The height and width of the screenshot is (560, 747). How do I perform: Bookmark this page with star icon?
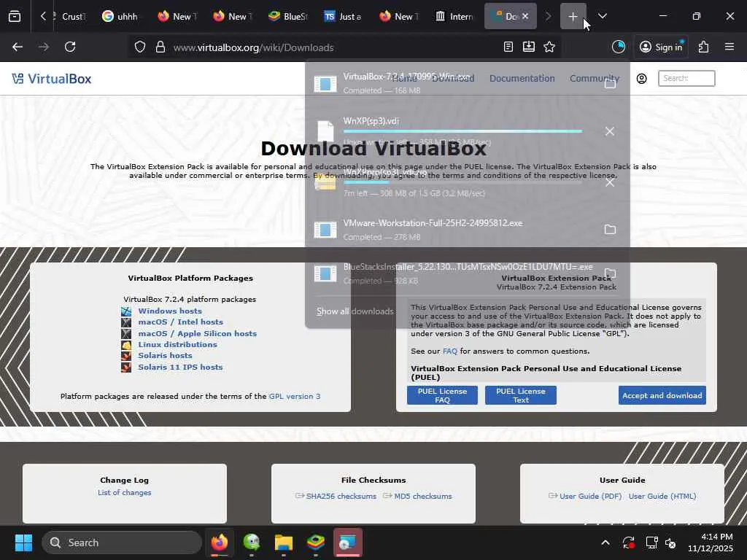(549, 47)
